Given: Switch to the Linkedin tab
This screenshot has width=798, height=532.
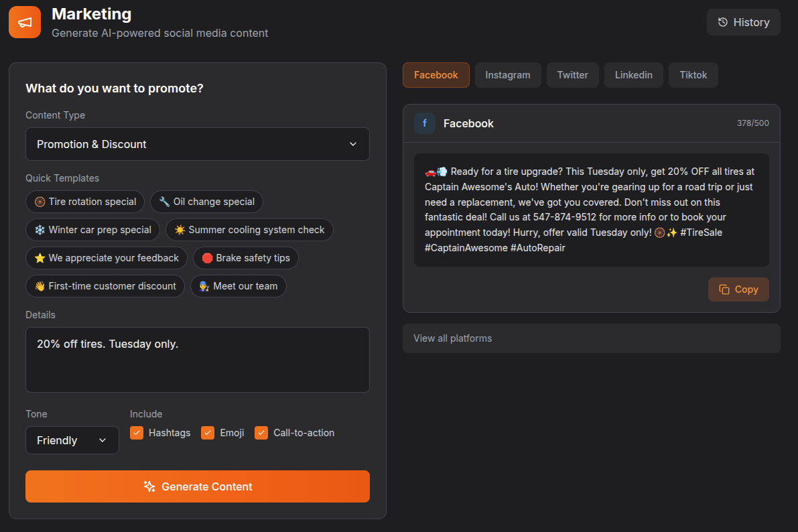Looking at the screenshot, I should coord(634,75).
